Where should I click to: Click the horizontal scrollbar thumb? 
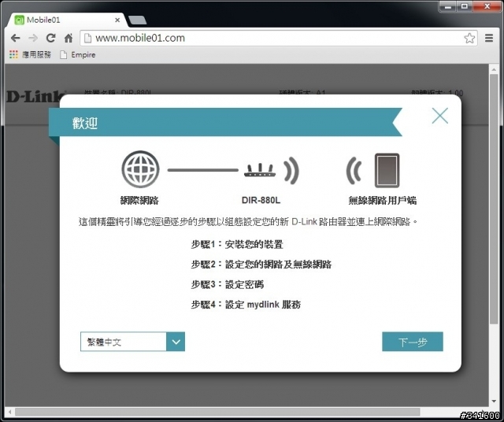(217, 412)
